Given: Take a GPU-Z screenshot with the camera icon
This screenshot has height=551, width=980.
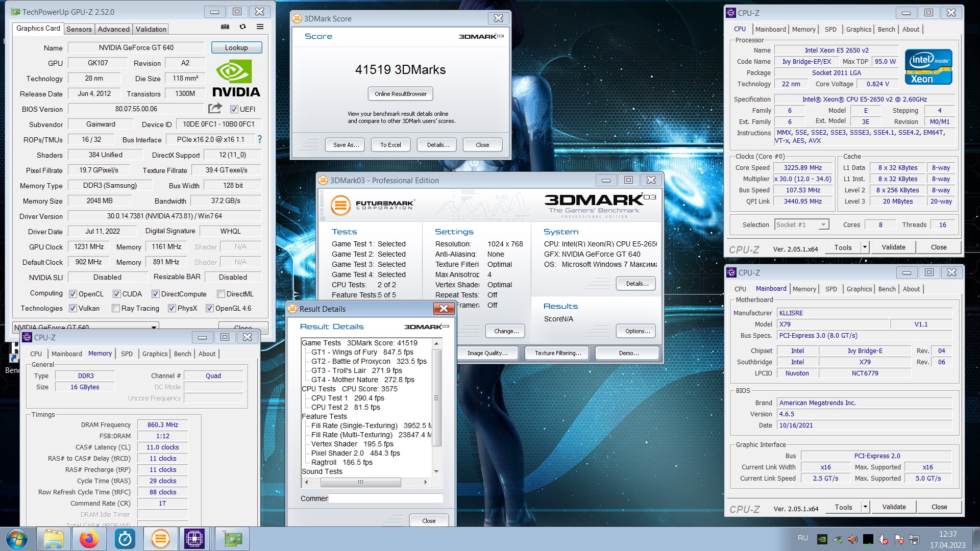Looking at the screenshot, I should coord(225,27).
